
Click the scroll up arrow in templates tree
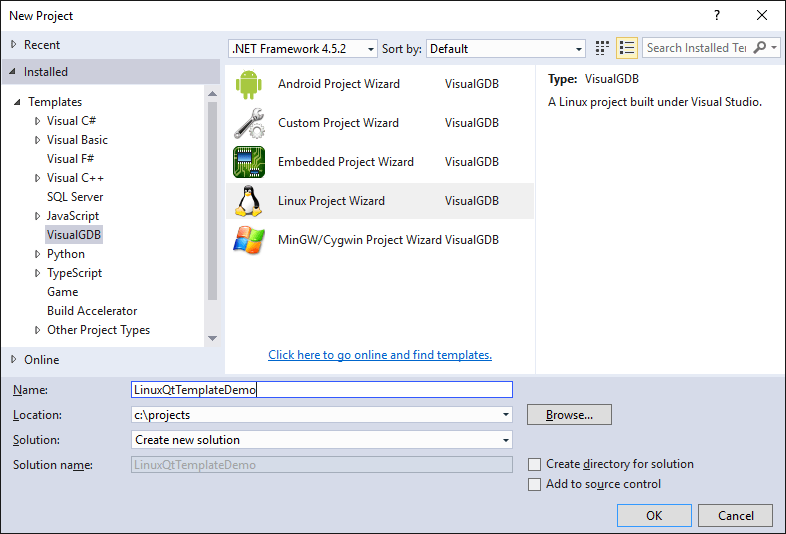pos(213,94)
